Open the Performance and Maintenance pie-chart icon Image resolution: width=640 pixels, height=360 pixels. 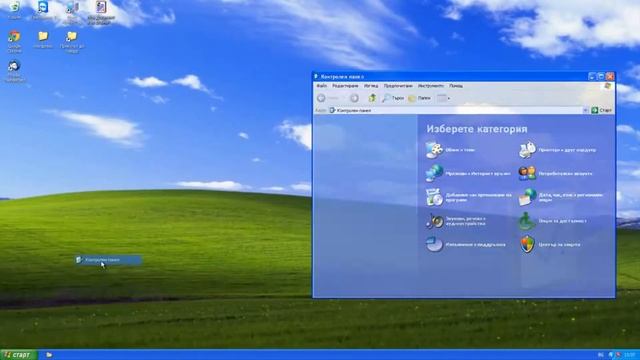click(x=433, y=244)
